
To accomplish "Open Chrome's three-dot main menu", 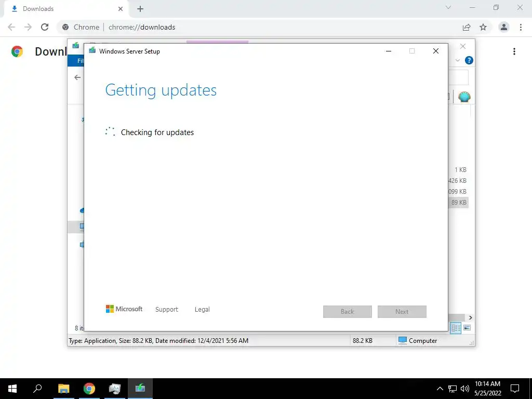I will (521, 27).
